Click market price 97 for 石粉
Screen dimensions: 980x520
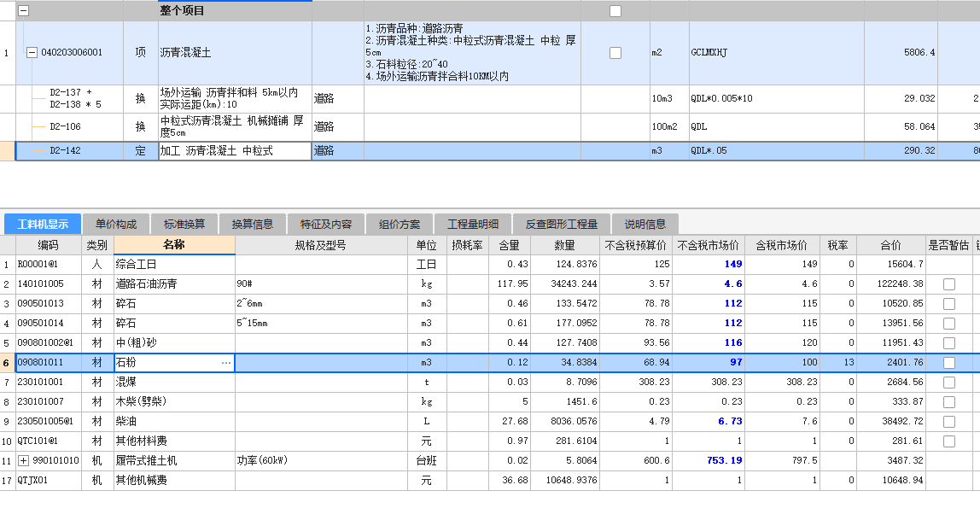708,363
